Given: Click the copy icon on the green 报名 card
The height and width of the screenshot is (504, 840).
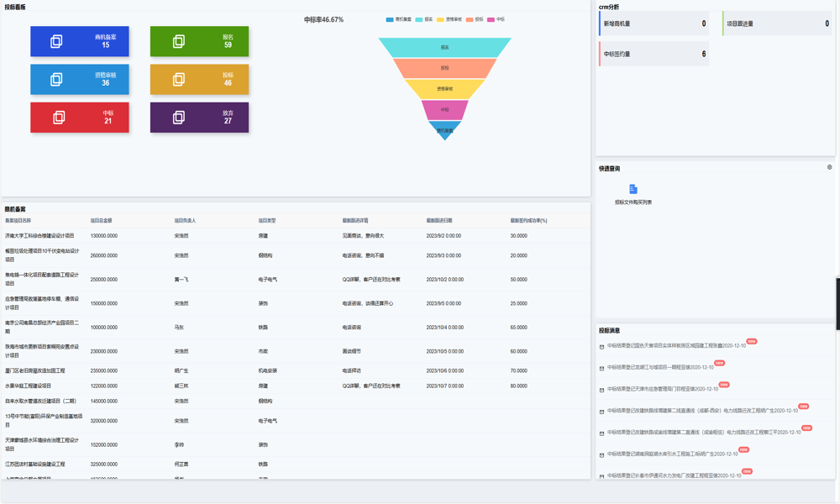Looking at the screenshot, I should [179, 41].
